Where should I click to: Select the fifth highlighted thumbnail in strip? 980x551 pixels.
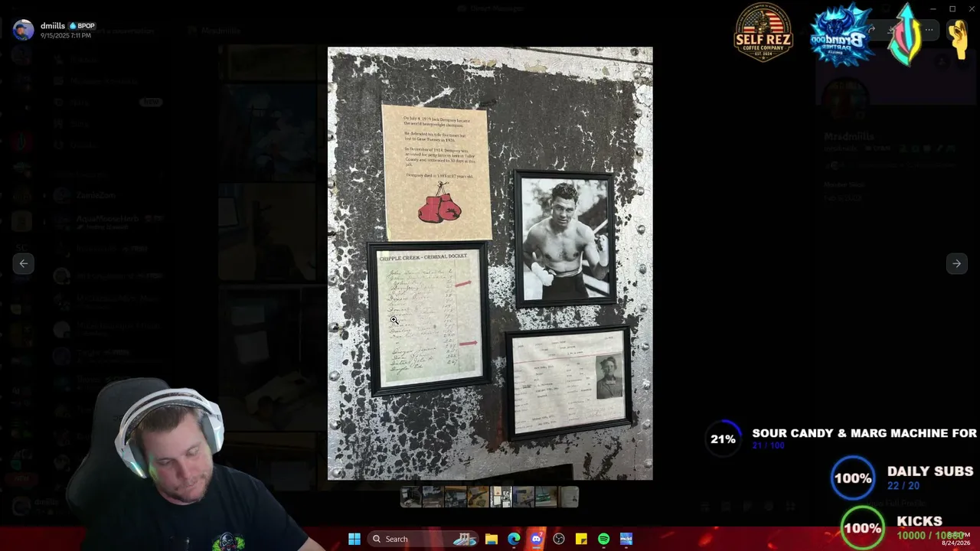pyautogui.click(x=501, y=497)
